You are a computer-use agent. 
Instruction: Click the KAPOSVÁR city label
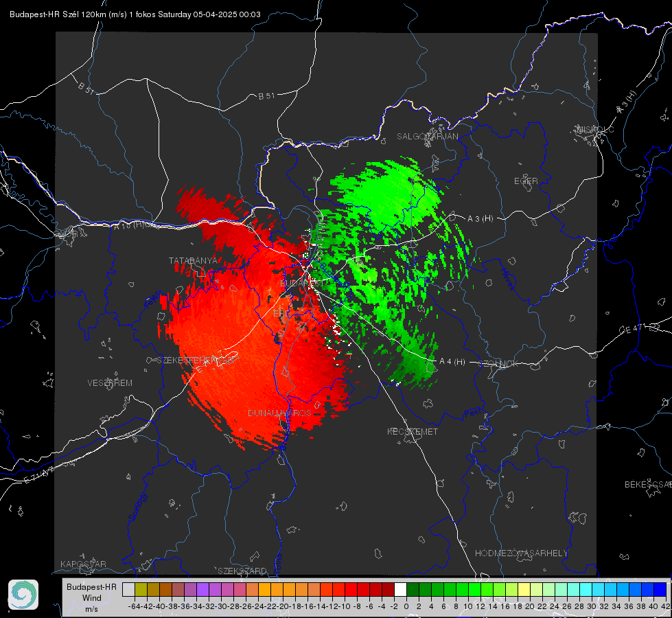pos(83,564)
